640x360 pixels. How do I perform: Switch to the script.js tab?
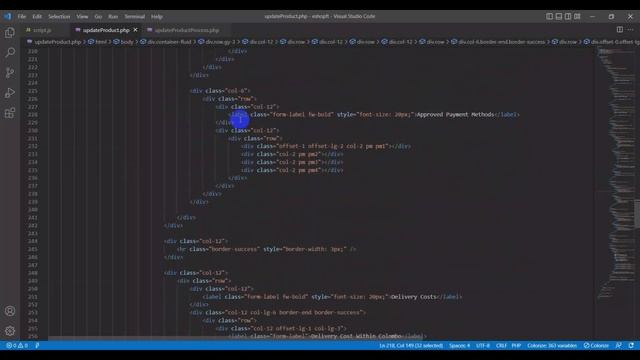tap(42, 30)
